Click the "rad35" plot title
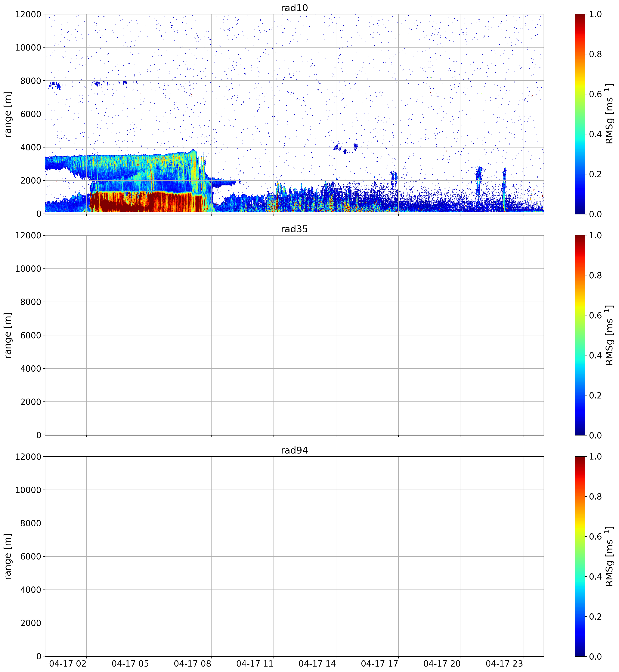The width and height of the screenshot is (619, 672). (294, 229)
